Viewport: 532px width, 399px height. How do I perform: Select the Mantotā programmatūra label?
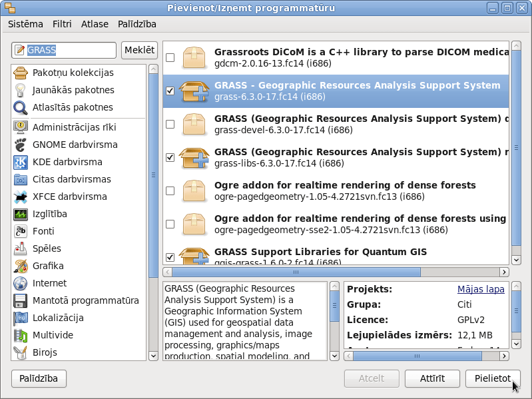click(85, 300)
